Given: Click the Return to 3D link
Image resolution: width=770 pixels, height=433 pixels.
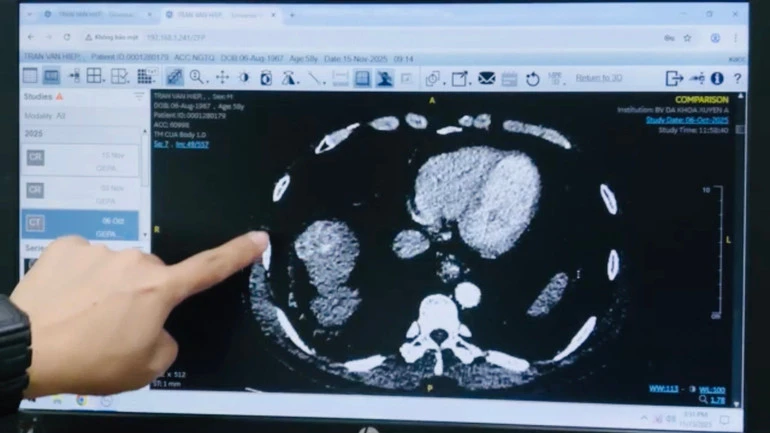Looking at the screenshot, I should click(600, 78).
